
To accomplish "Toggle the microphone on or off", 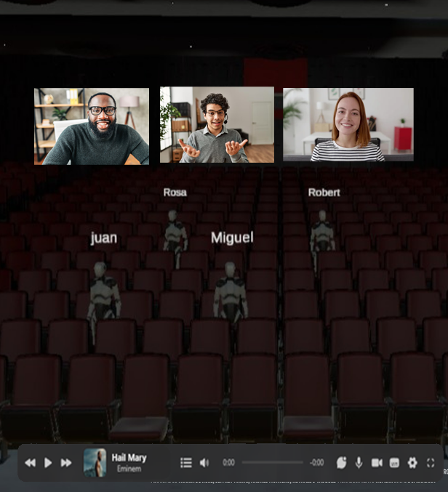I will coord(359,463).
